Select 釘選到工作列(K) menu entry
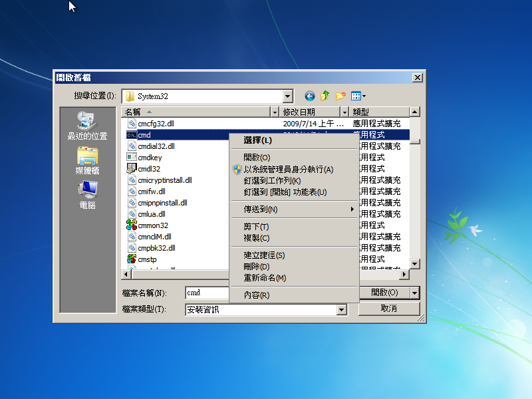This screenshot has height=399, width=532. (x=295, y=181)
